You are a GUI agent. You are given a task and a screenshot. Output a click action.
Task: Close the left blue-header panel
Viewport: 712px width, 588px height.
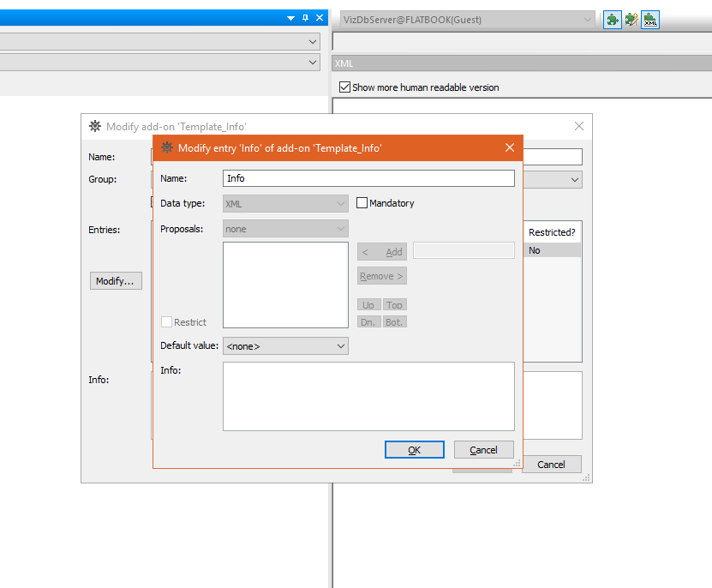(x=320, y=18)
